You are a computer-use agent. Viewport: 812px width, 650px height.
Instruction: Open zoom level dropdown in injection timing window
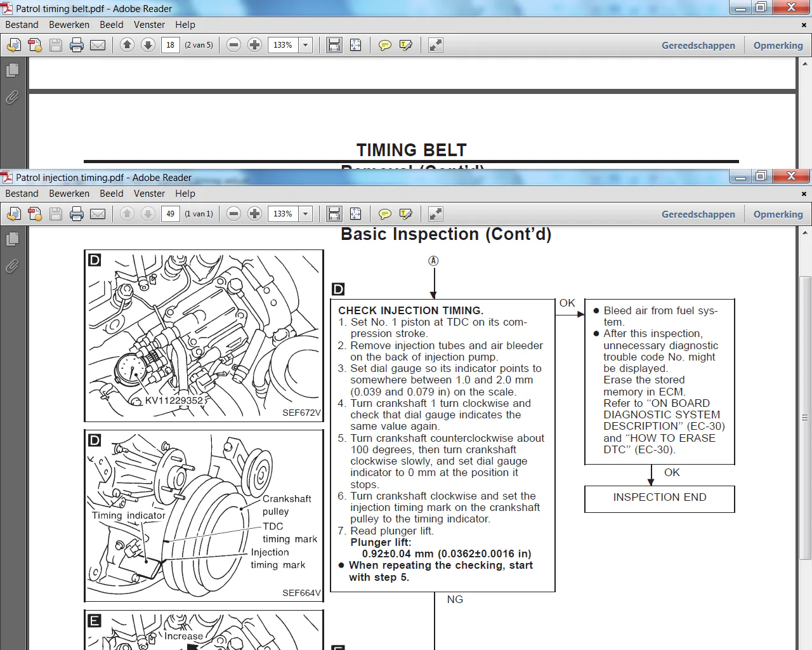(305, 214)
